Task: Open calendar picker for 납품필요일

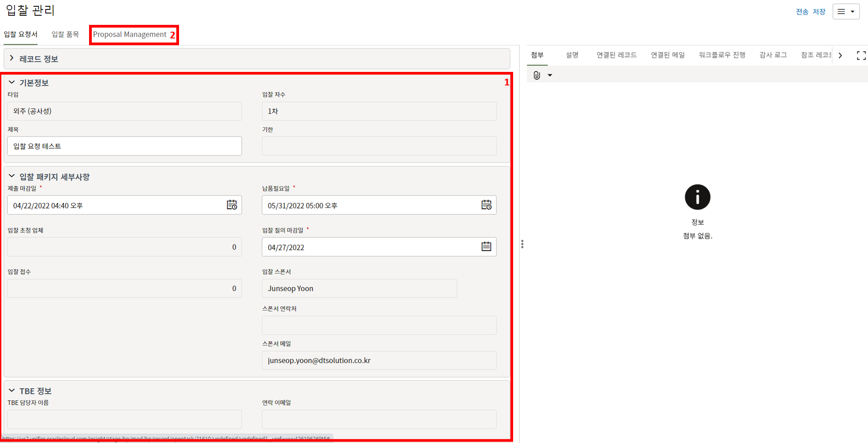Action: tap(486, 205)
